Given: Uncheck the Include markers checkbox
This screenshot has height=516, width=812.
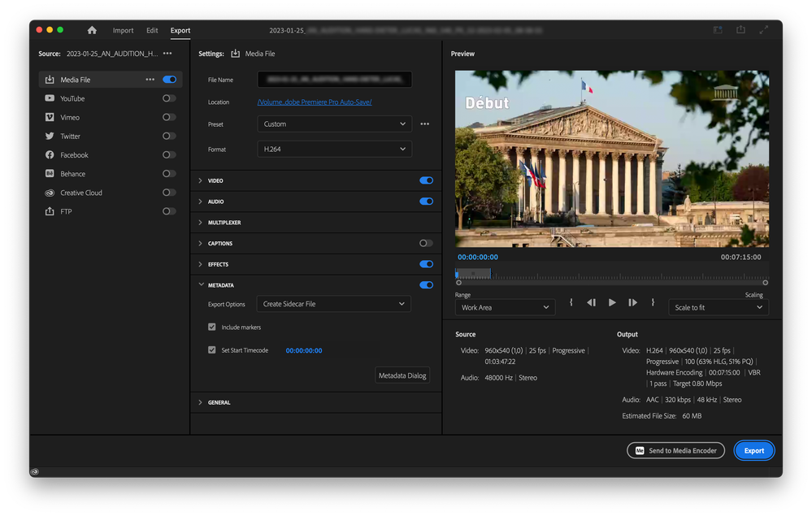Looking at the screenshot, I should (212, 327).
